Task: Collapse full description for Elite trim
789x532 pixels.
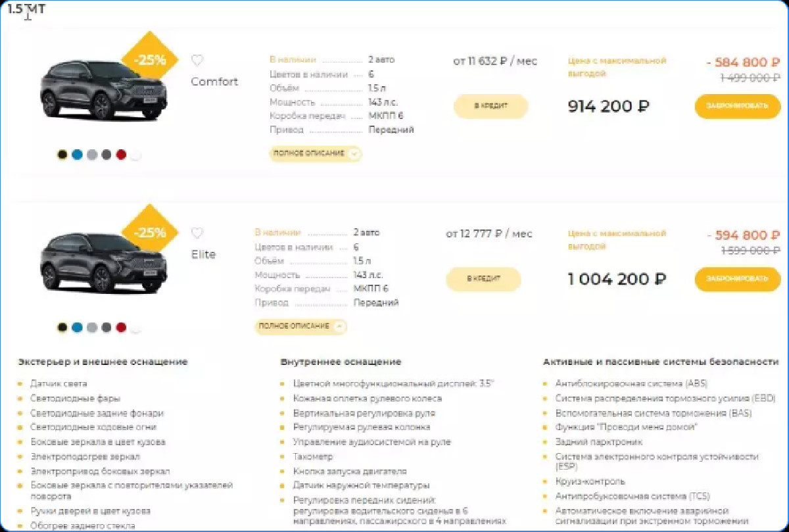Action: (300, 326)
